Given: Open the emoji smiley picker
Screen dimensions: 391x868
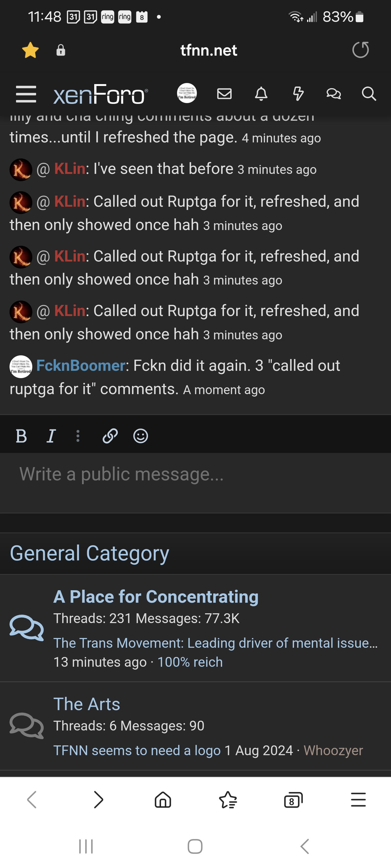Looking at the screenshot, I should (141, 436).
